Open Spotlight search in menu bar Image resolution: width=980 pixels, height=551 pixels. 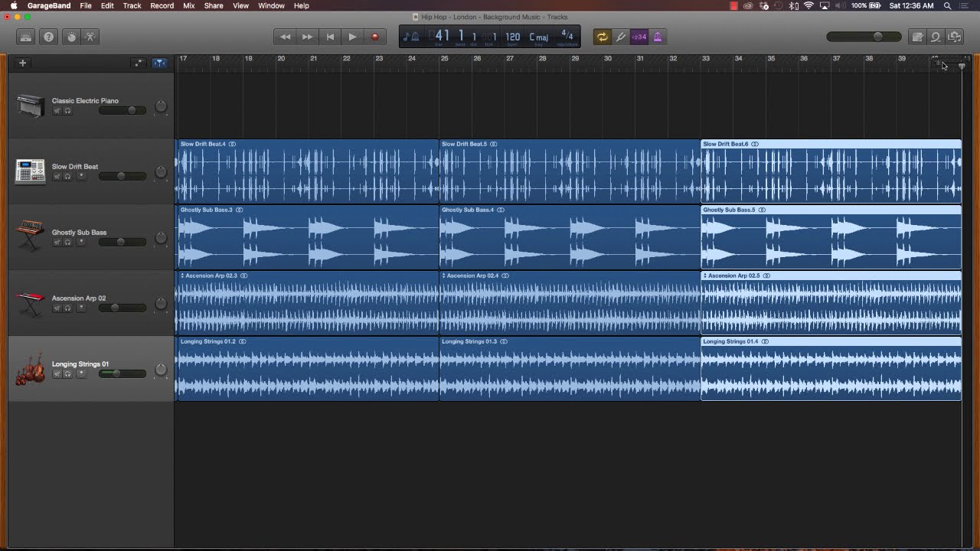(947, 5)
